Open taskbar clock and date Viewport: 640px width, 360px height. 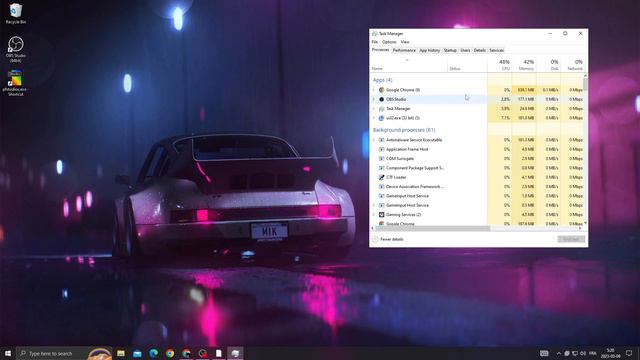click(611, 353)
